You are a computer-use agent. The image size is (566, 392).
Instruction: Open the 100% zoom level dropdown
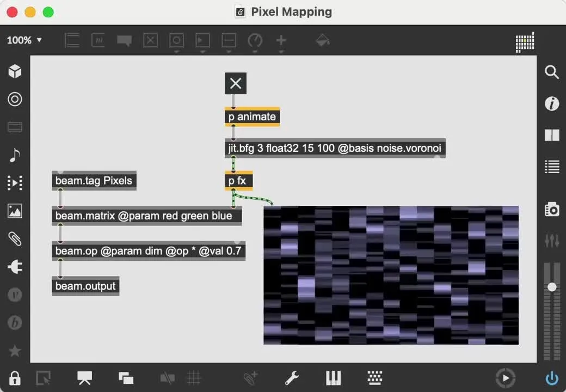pos(24,40)
